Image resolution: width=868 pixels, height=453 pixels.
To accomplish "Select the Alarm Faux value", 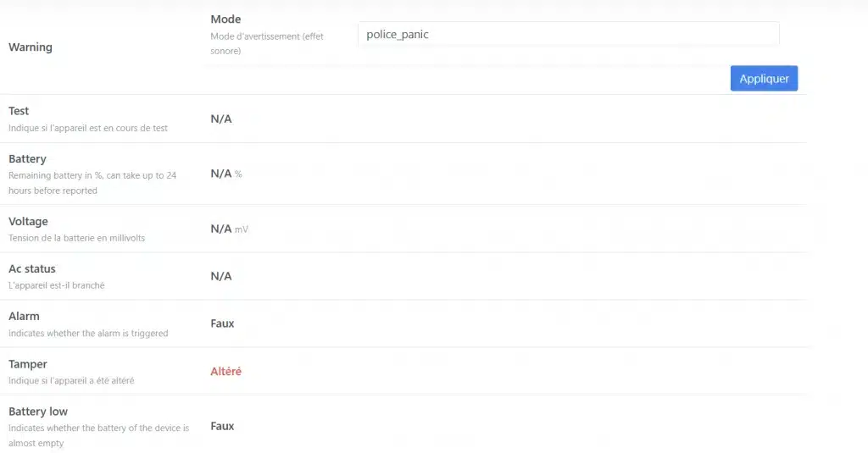I will click(x=222, y=323).
